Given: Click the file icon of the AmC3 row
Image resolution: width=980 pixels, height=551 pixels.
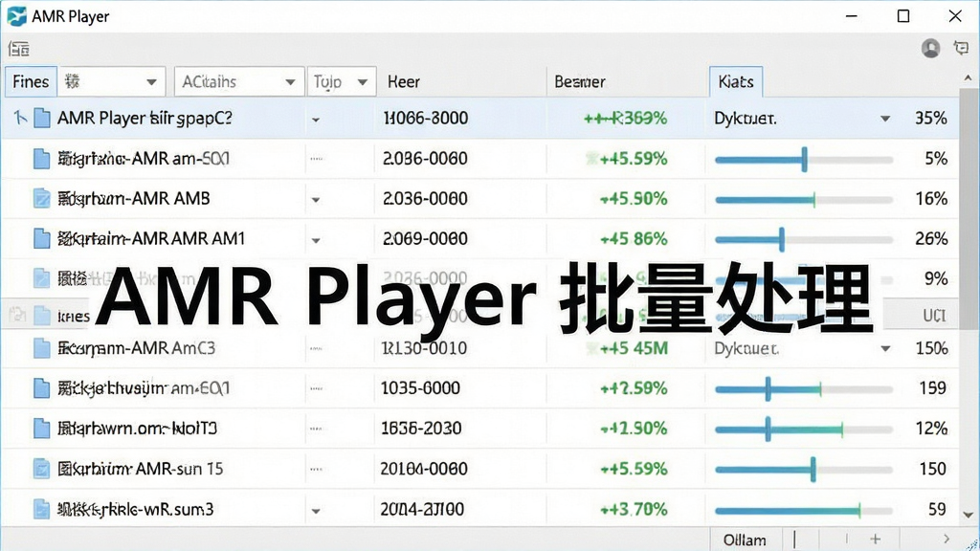Looking at the screenshot, I should click(41, 348).
